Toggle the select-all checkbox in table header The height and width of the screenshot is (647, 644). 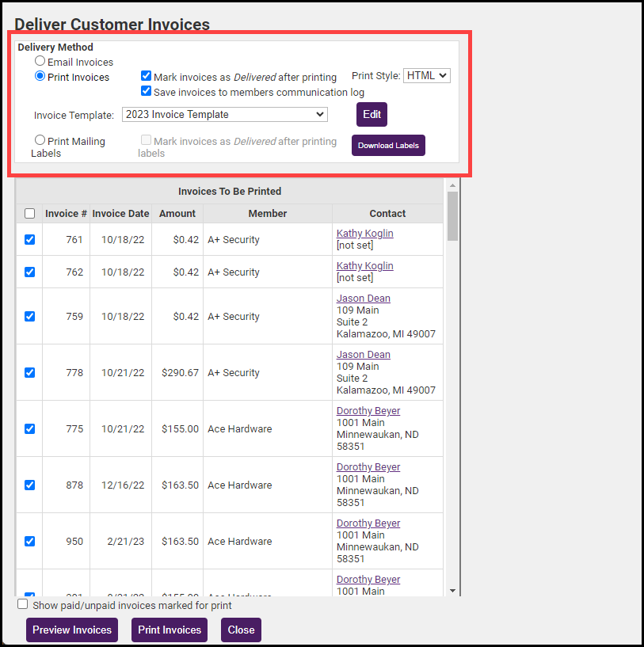pos(29,213)
